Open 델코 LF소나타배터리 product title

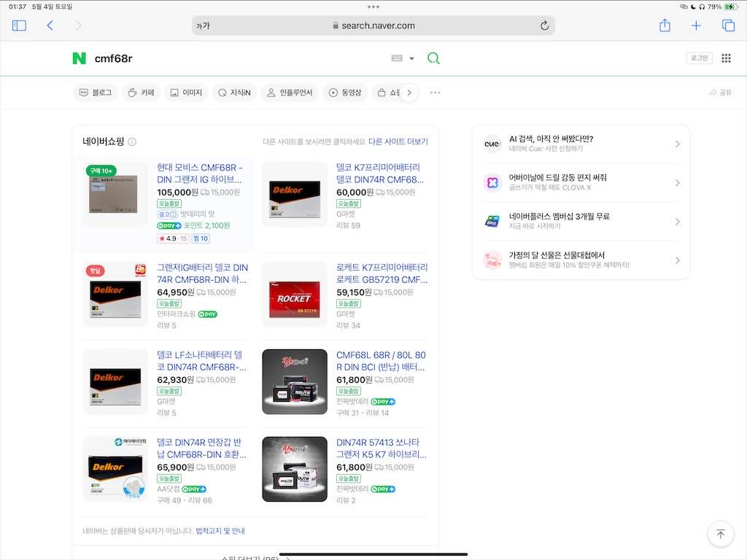(x=201, y=361)
